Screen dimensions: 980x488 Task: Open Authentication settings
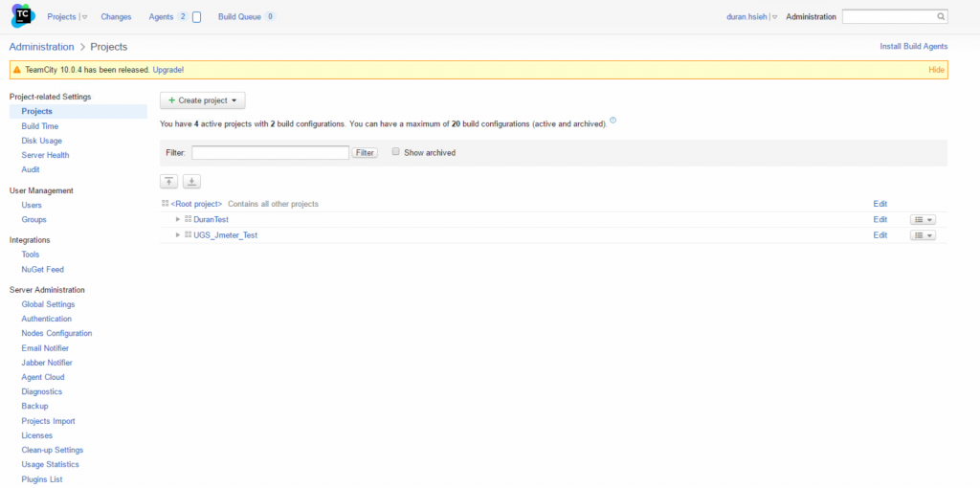46,319
